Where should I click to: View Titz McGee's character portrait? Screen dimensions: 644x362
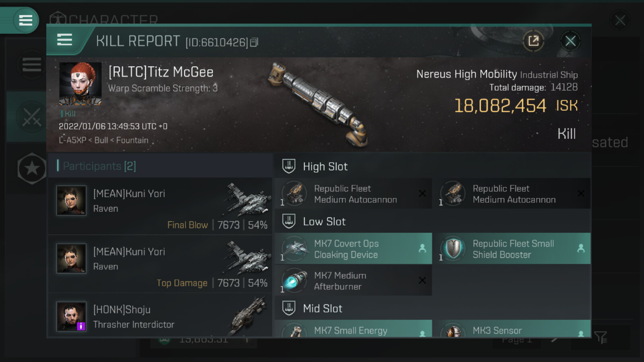click(x=80, y=84)
